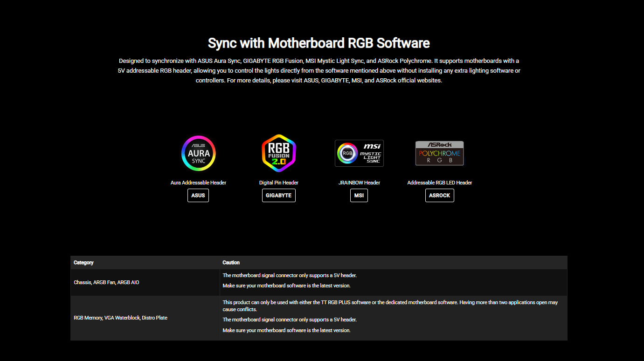Click the TT RGB PLUS software caution text
This screenshot has height=361, width=644.
(x=390, y=306)
